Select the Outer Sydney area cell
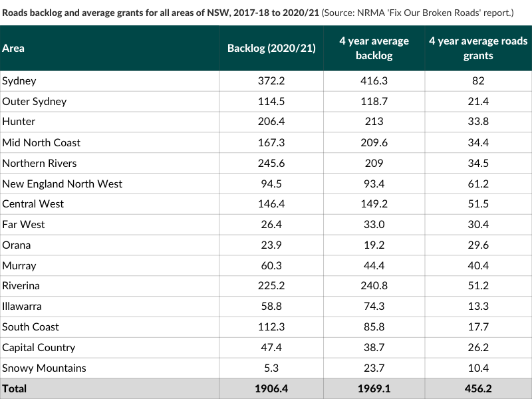532x399 pixels. coord(35,102)
